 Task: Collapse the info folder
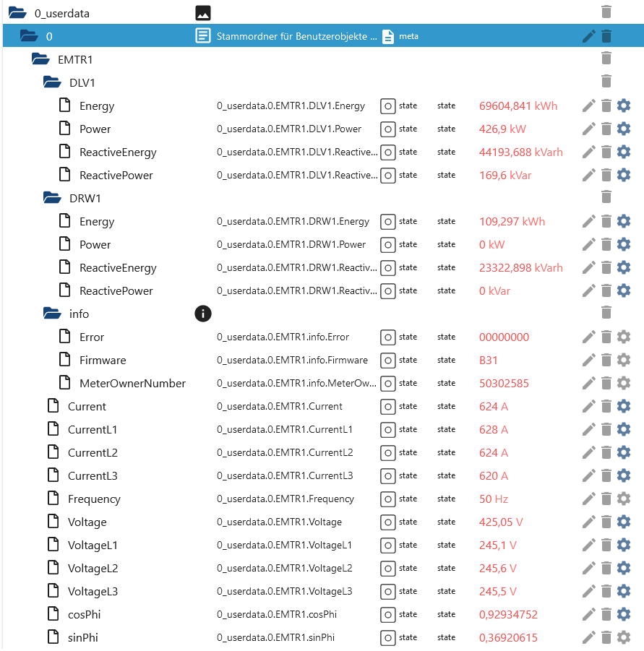pyautogui.click(x=52, y=314)
